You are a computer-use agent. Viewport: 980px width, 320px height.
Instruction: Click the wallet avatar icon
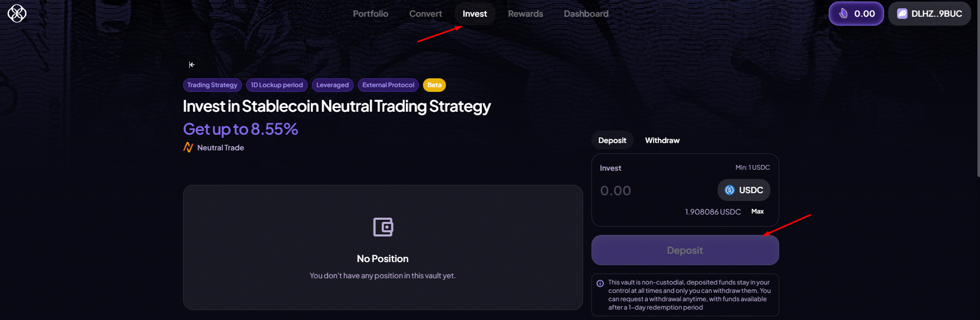902,14
